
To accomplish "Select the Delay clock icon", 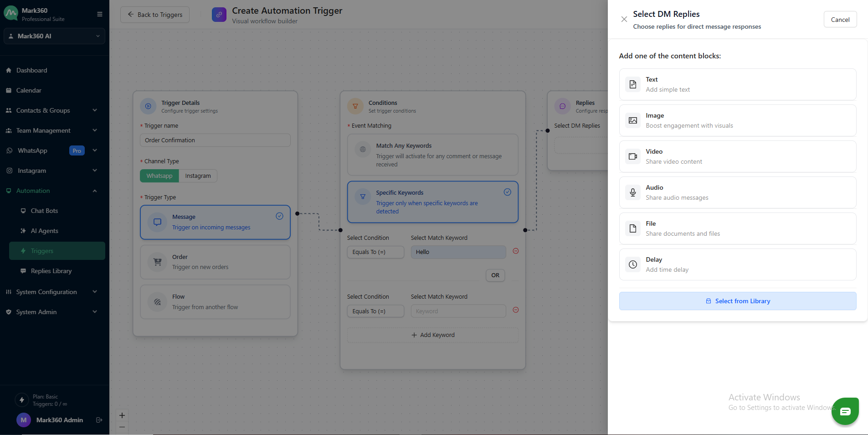I will (632, 264).
